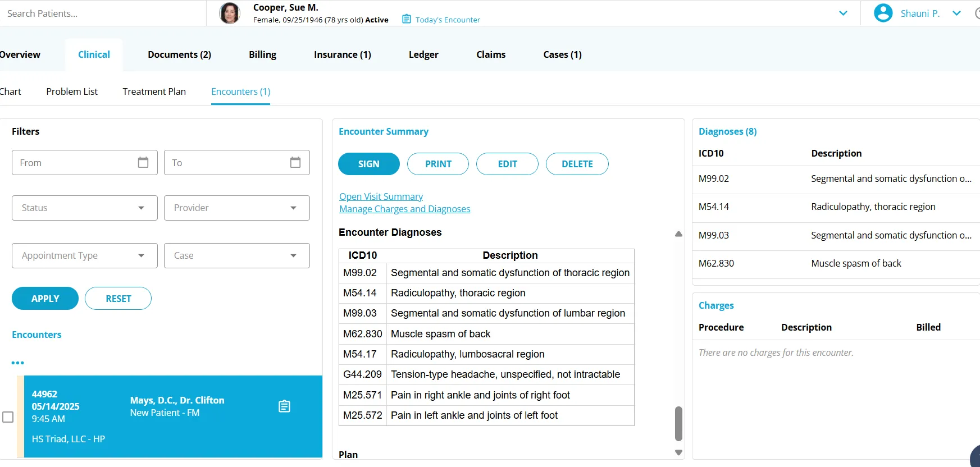Open the Appointment Type dropdown
The width and height of the screenshot is (980, 467).
click(x=85, y=255)
